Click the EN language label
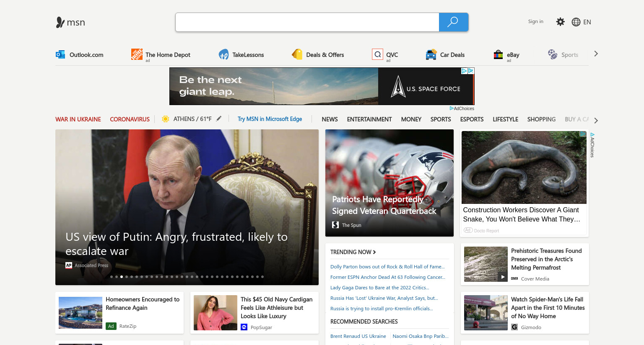 tap(587, 22)
